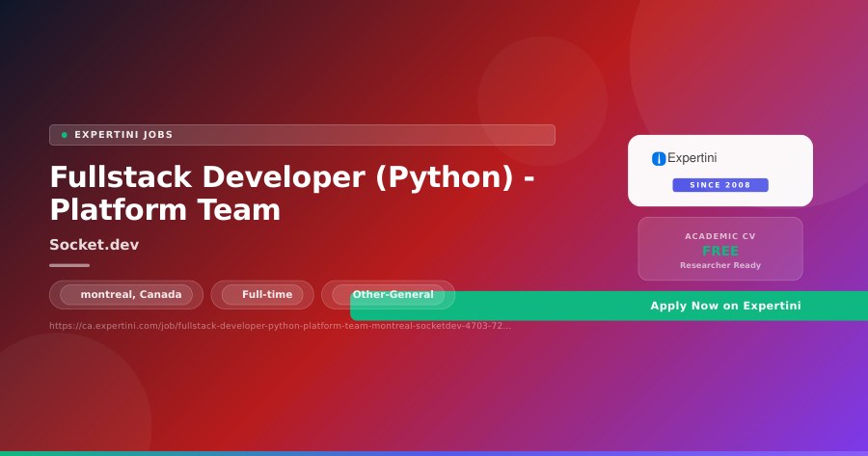Click the green dot beside EXPERTINI JOBS
Viewport: 868px width, 456px height.
(65, 135)
